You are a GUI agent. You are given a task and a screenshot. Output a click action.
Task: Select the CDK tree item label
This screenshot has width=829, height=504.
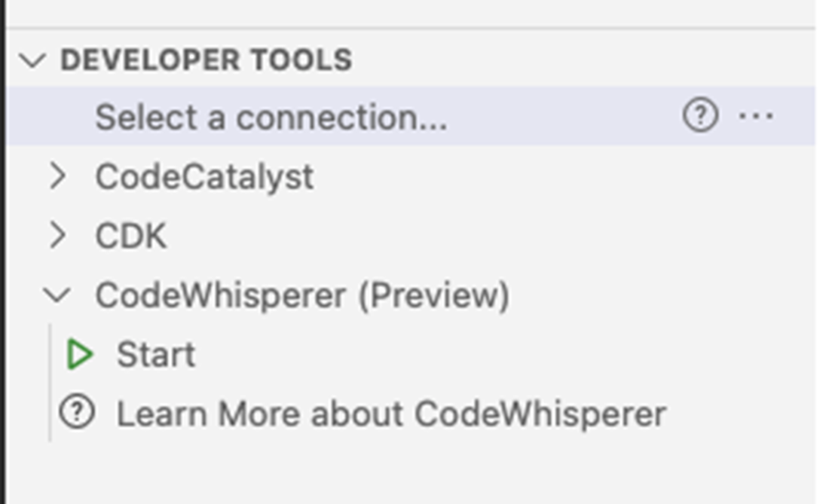(130, 237)
